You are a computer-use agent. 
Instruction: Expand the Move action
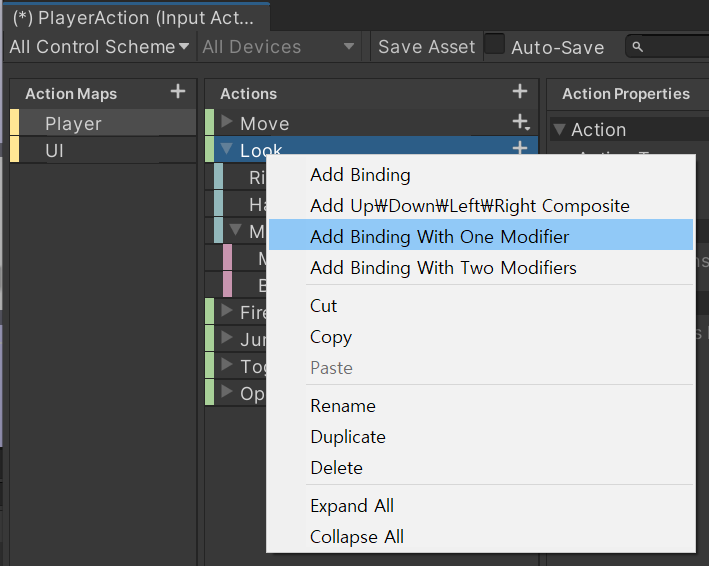coord(227,123)
